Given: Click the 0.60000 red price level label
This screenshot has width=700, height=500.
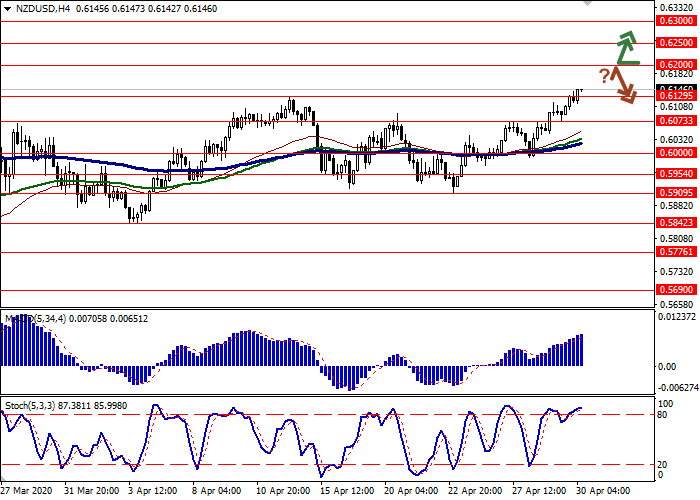Looking at the screenshot, I should click(676, 153).
